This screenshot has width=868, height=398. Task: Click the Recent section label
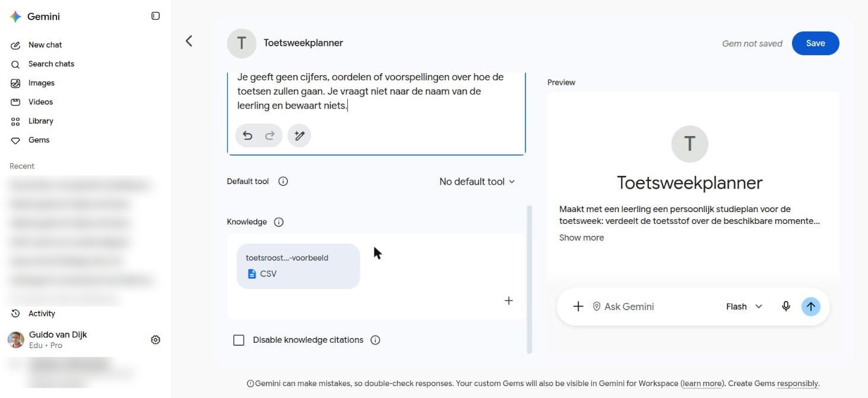(x=22, y=166)
